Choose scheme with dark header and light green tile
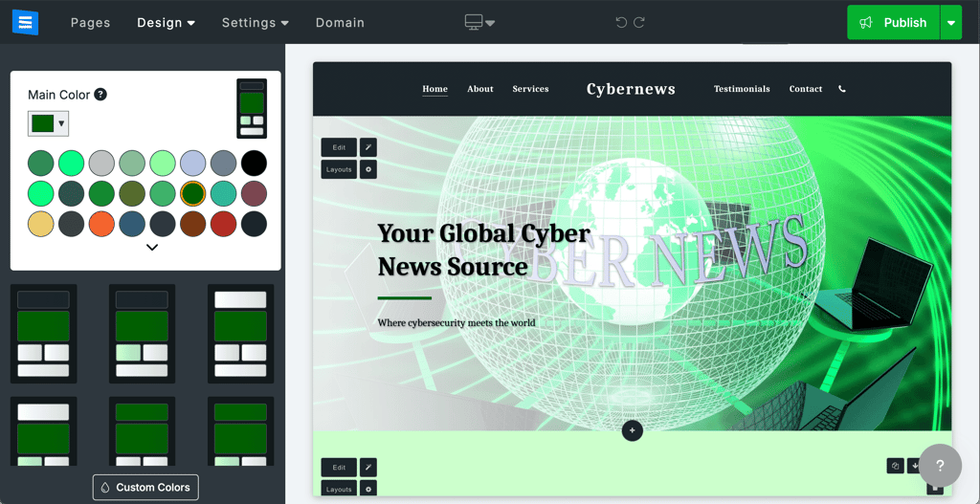Image resolution: width=980 pixels, height=504 pixels. coord(142,334)
